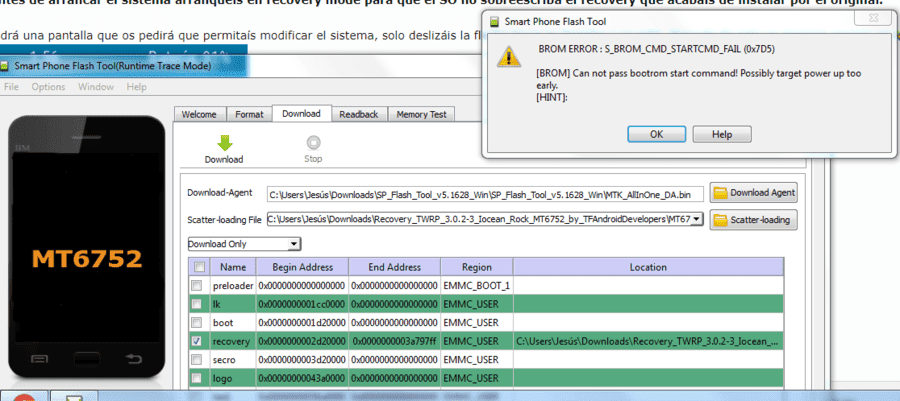
Task: Click the MT6752 phone image
Action: coord(86,247)
